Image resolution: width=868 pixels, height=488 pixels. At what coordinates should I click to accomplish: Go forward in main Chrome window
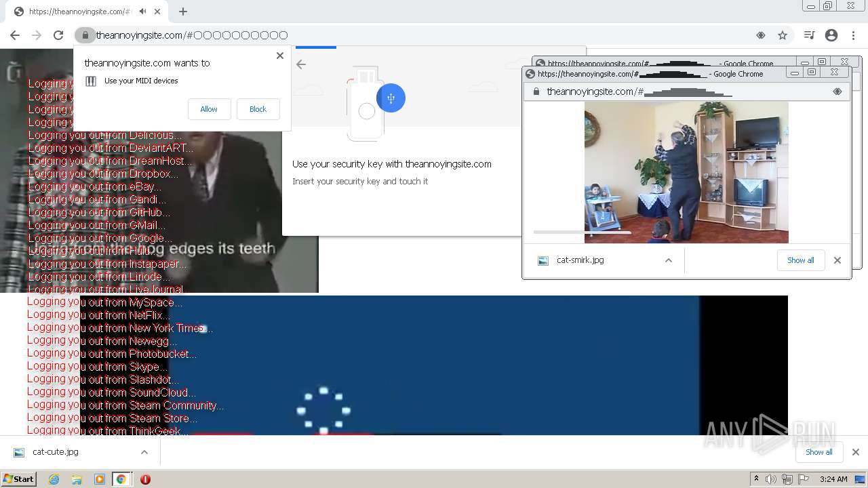(x=37, y=35)
